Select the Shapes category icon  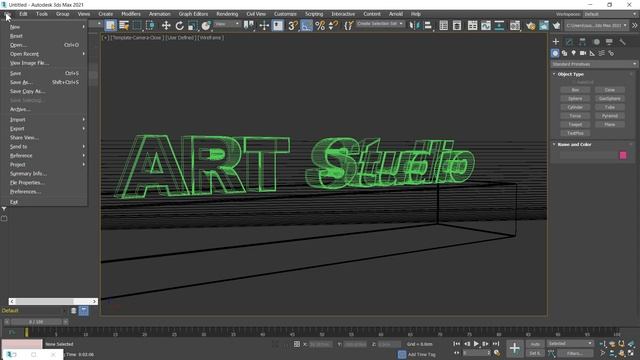click(x=564, y=53)
